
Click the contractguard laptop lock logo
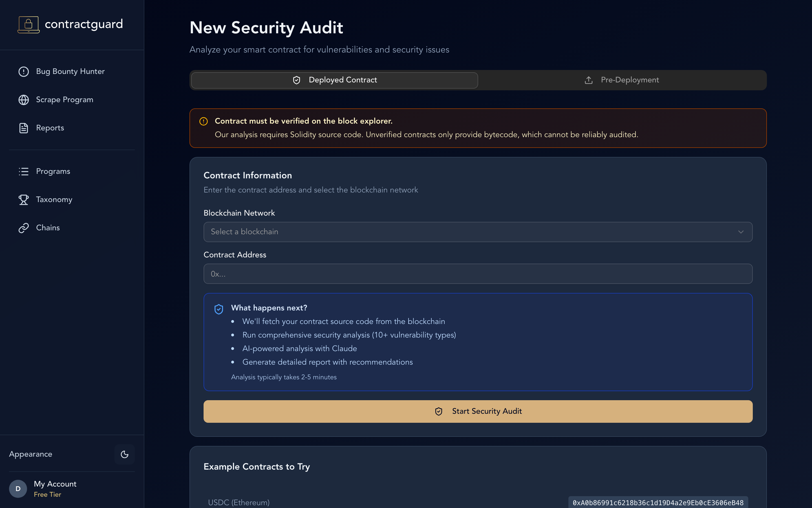(x=28, y=24)
